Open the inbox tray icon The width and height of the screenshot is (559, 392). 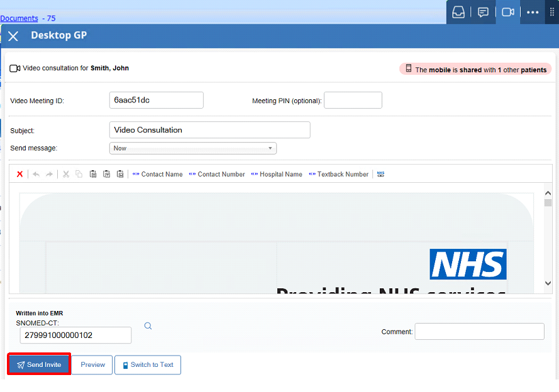click(x=458, y=12)
